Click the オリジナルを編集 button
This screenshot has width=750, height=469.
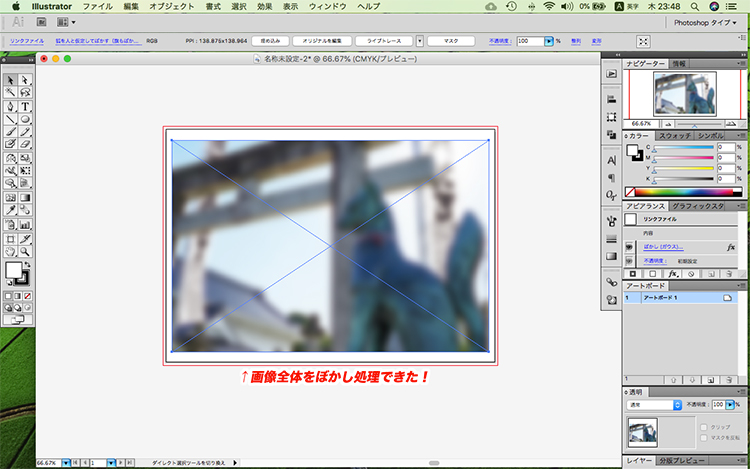coord(322,41)
